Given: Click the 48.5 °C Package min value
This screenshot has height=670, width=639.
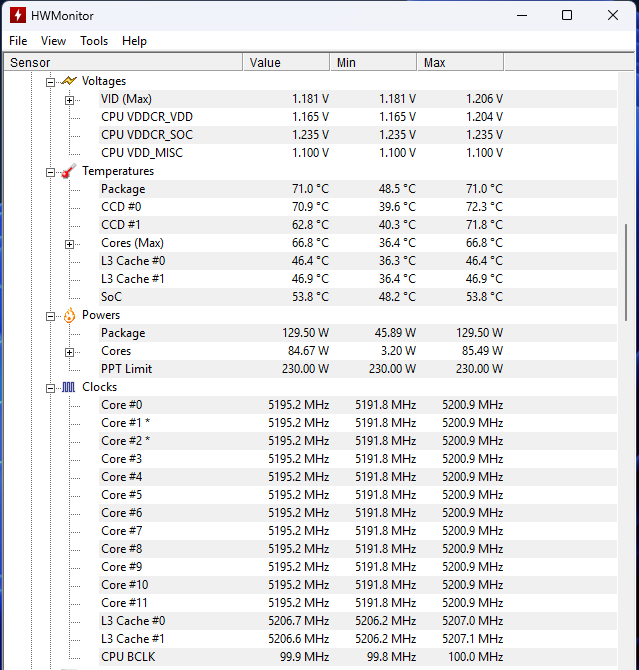Looking at the screenshot, I should click(397, 189).
